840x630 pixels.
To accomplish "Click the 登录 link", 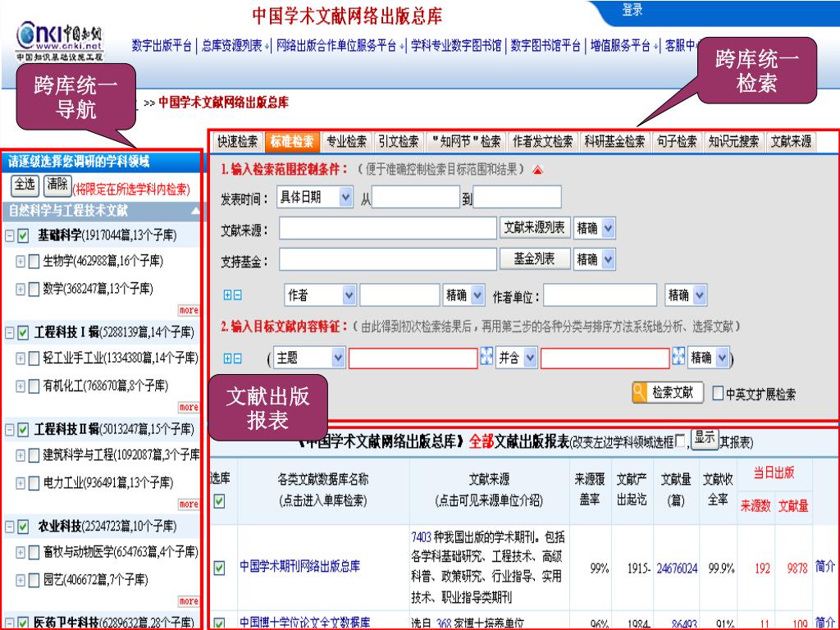I will pyautogui.click(x=632, y=10).
